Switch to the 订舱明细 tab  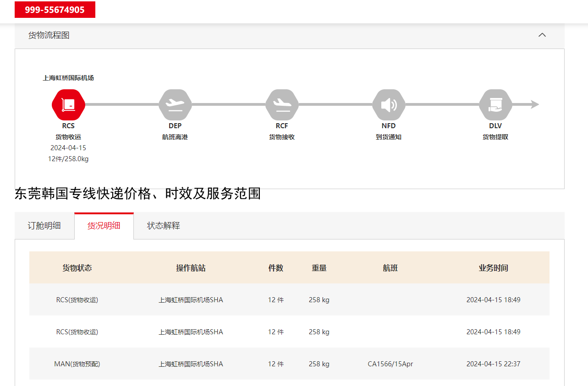coord(44,226)
